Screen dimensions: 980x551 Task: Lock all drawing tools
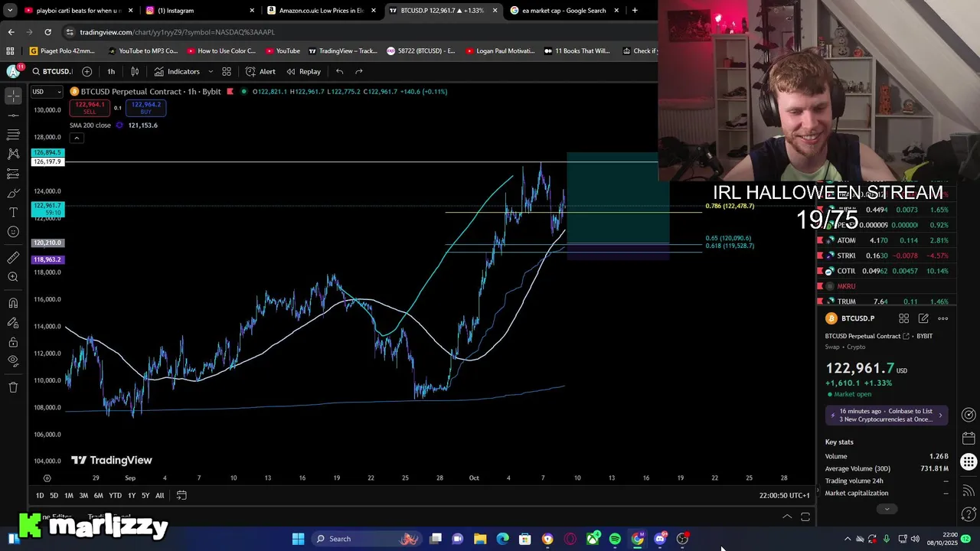pos(13,342)
